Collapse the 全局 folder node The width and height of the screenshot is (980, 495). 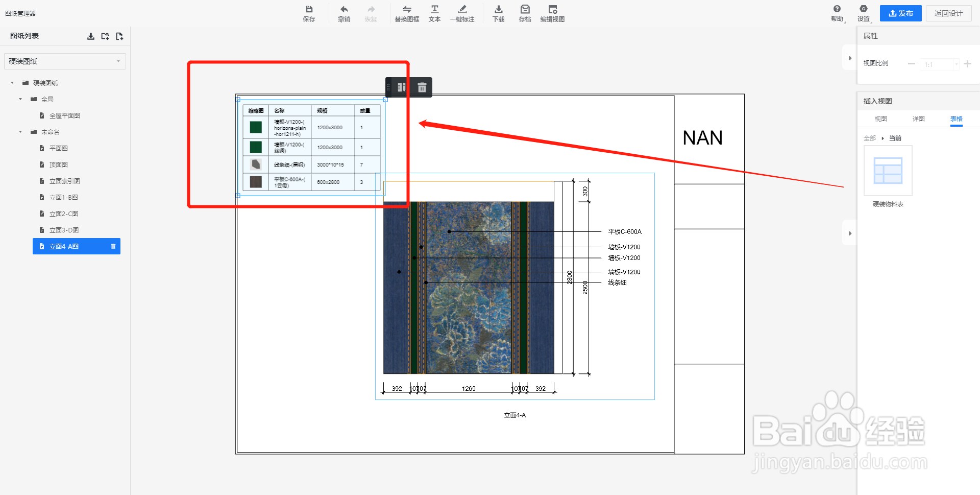(20, 99)
